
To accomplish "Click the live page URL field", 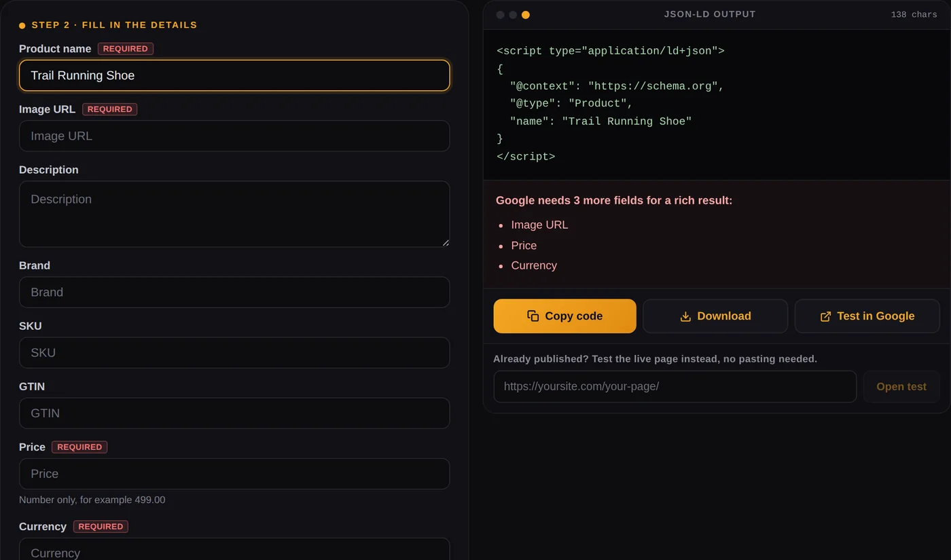I will click(x=675, y=387).
